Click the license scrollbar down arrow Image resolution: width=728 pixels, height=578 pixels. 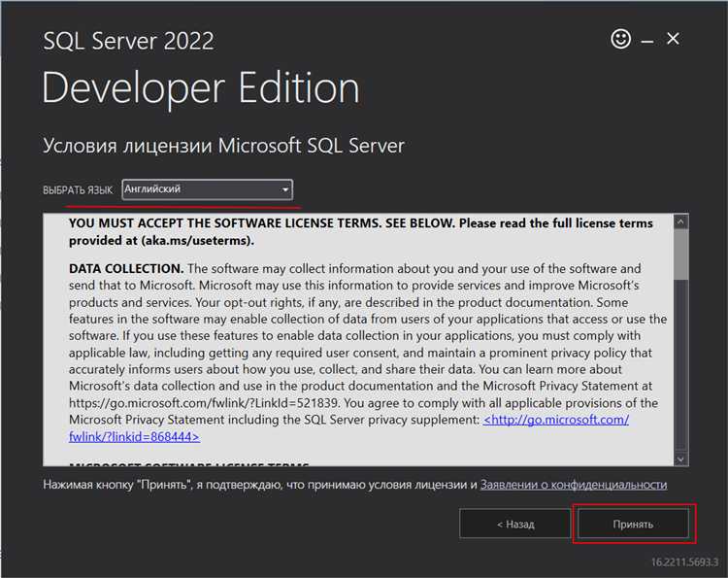pyautogui.click(x=680, y=458)
